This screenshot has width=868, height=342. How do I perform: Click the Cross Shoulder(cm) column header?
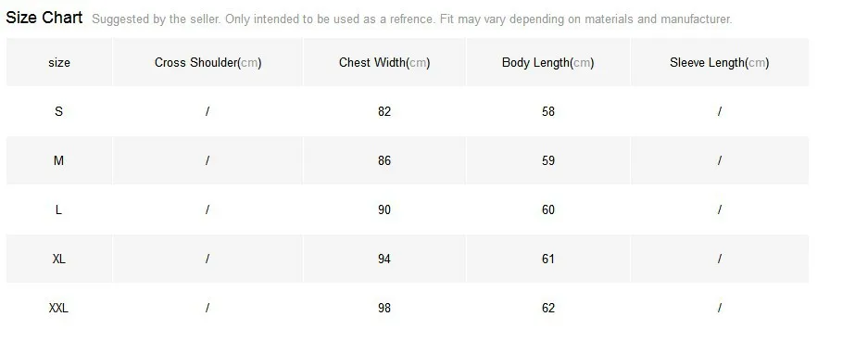click(208, 63)
